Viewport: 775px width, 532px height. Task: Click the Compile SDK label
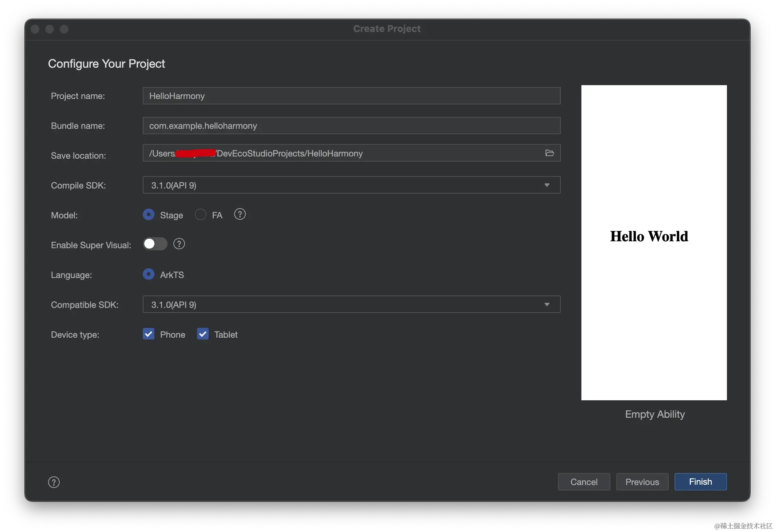(78, 185)
